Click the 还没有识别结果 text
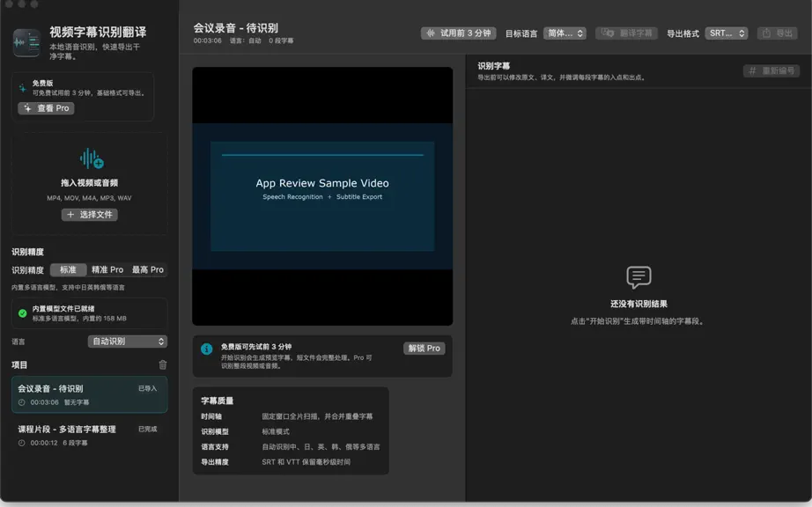Screen dimensions: 812x507 click(x=639, y=305)
